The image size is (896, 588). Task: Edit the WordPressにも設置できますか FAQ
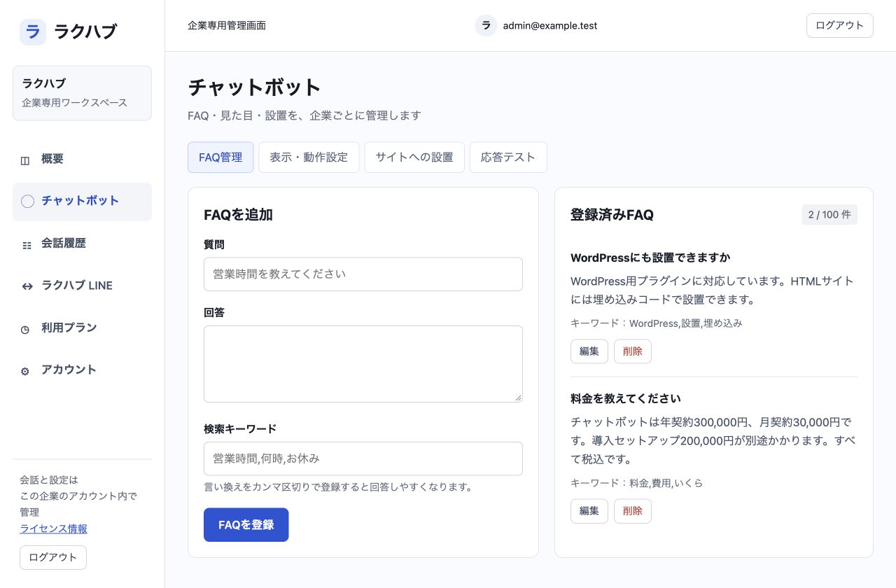click(x=589, y=351)
